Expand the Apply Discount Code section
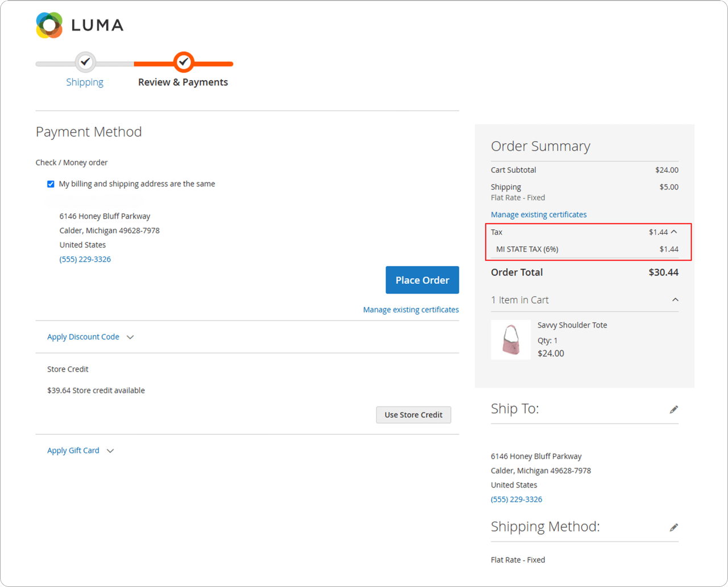The width and height of the screenshot is (728, 587). tap(83, 336)
